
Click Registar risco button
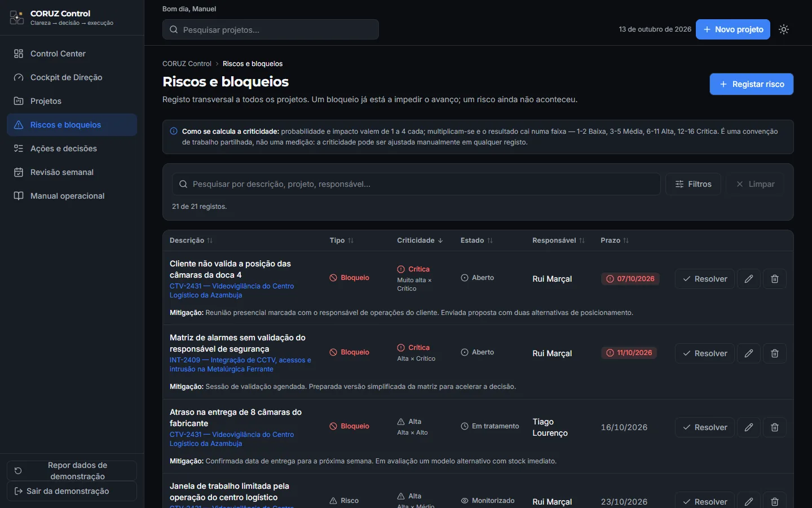(x=752, y=84)
